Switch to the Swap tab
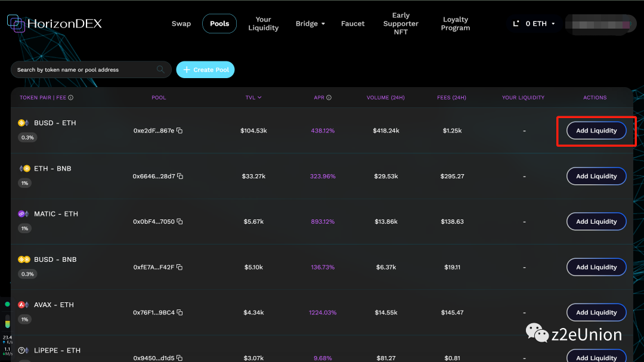Viewport: 644px width, 362px height. click(181, 24)
